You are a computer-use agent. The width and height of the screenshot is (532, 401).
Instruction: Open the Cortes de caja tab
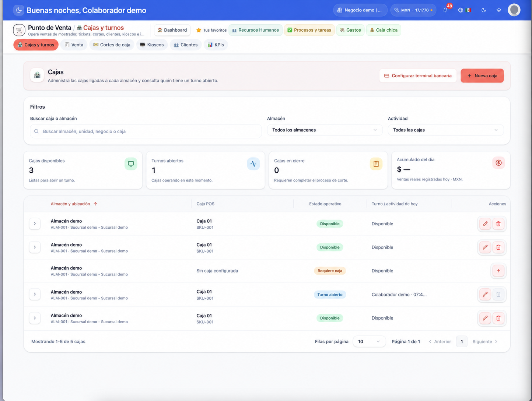tap(112, 45)
